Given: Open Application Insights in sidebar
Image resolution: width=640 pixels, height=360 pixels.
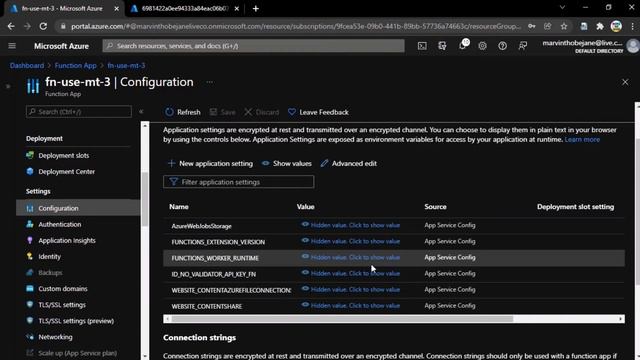Looking at the screenshot, I should (67, 240).
